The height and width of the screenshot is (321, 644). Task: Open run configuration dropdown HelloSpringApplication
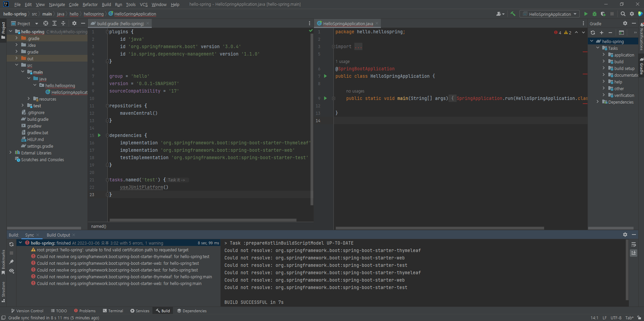coord(550,14)
